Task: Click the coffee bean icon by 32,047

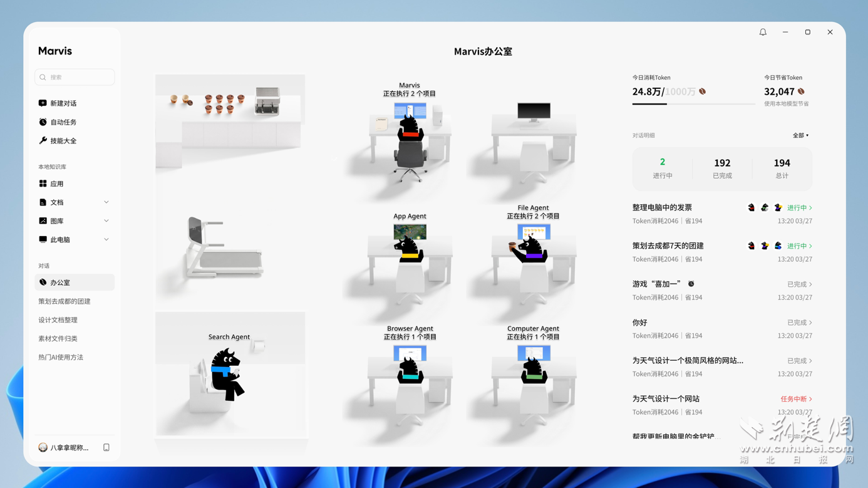Action: click(x=801, y=91)
